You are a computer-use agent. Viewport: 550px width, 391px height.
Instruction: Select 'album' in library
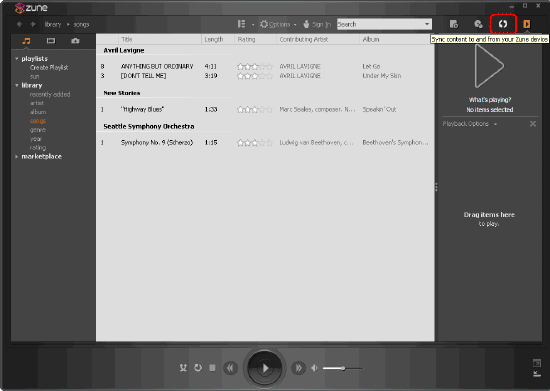[38, 112]
